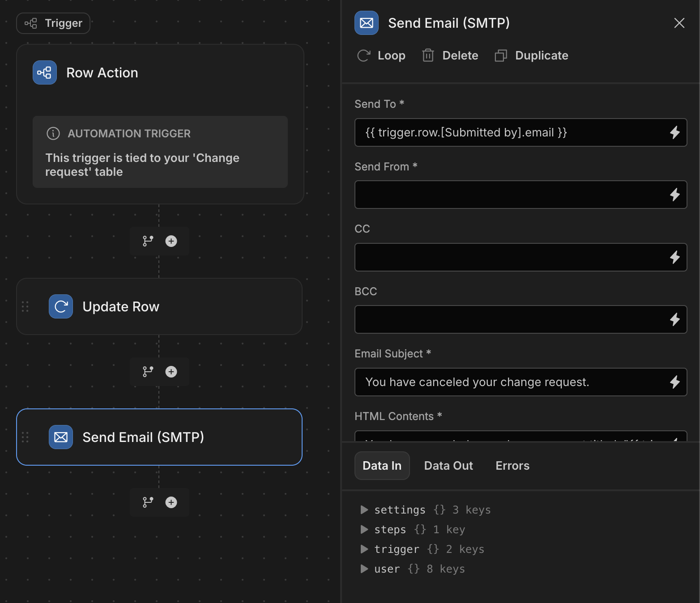Duplicate the Send Email step
The image size is (700, 603).
[x=531, y=55]
